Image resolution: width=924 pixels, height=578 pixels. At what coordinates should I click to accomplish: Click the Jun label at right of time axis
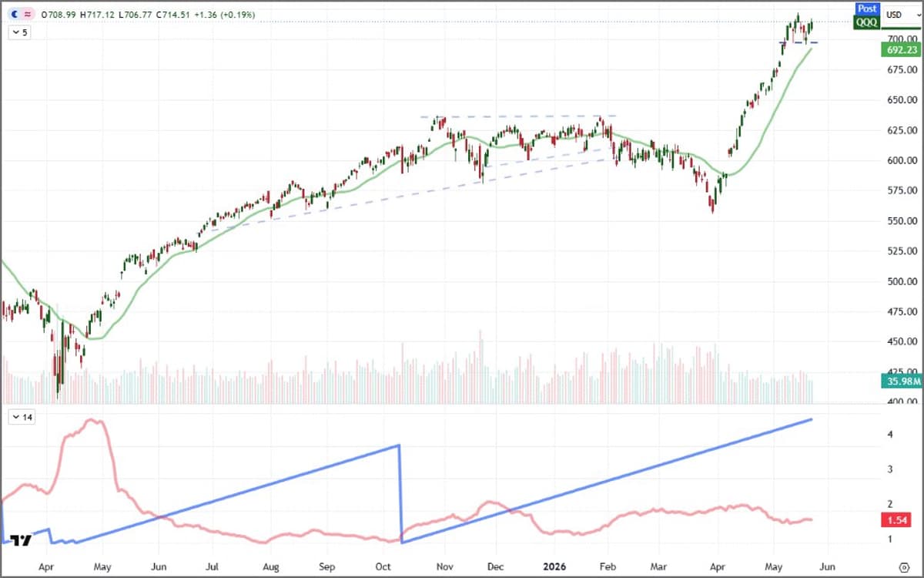click(x=828, y=565)
